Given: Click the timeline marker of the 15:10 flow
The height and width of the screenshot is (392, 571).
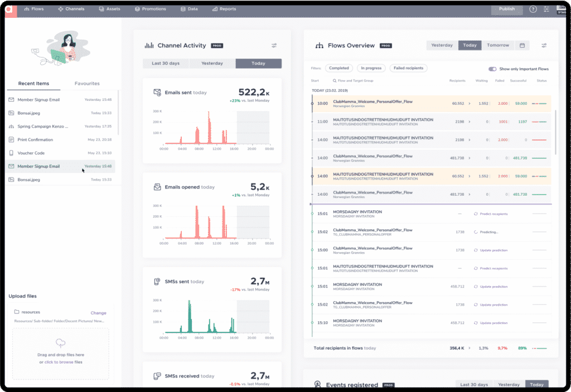Looking at the screenshot, I should (312, 323).
